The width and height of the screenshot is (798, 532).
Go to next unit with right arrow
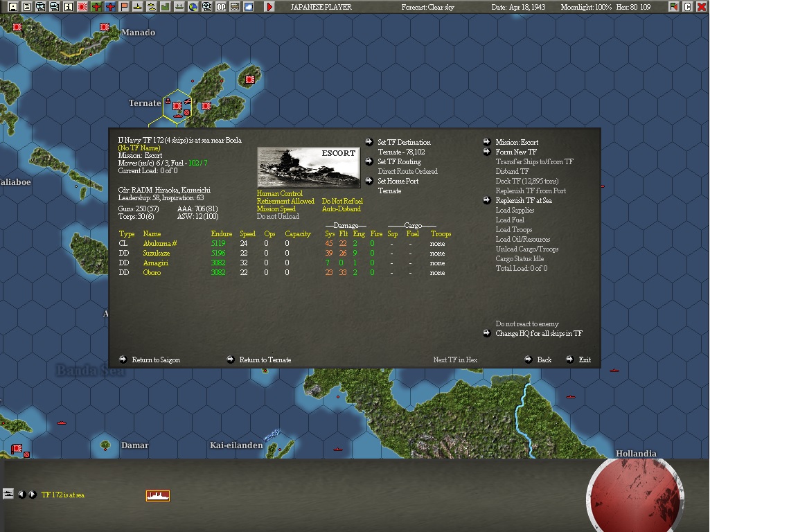[x=33, y=495]
